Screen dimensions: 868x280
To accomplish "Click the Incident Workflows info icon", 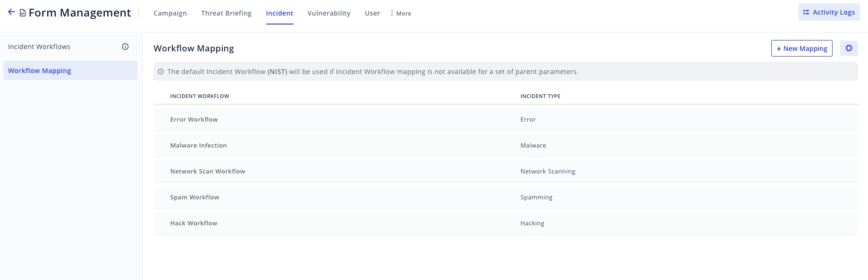I will point(125,47).
